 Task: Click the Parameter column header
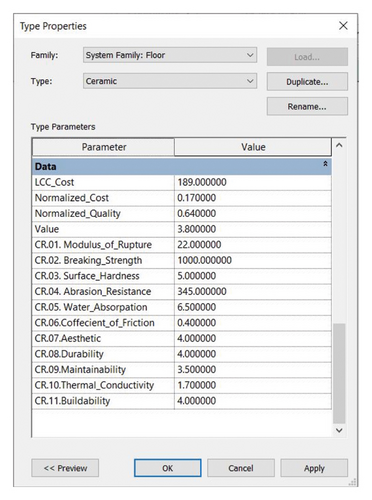point(103,147)
